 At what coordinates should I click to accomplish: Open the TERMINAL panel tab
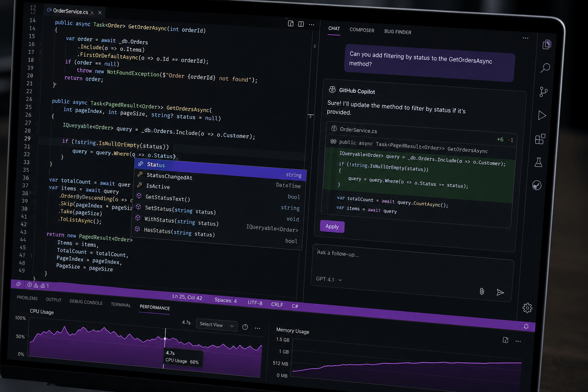point(121,305)
